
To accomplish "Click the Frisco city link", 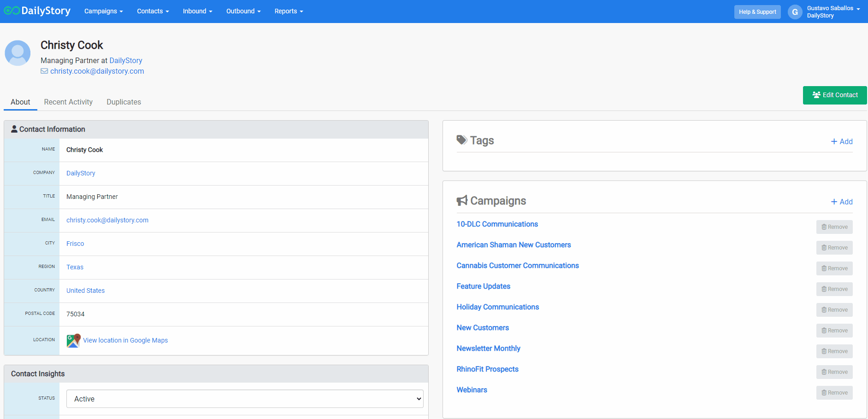I will (x=75, y=244).
